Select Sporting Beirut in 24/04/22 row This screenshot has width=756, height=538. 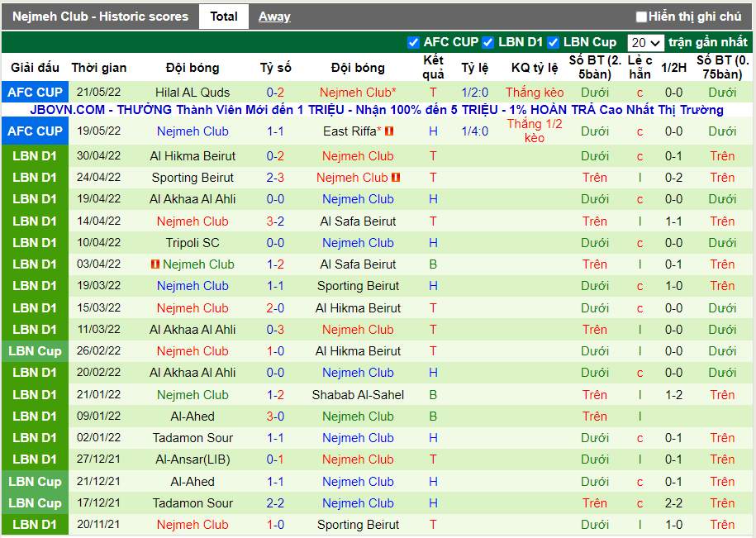point(193,178)
